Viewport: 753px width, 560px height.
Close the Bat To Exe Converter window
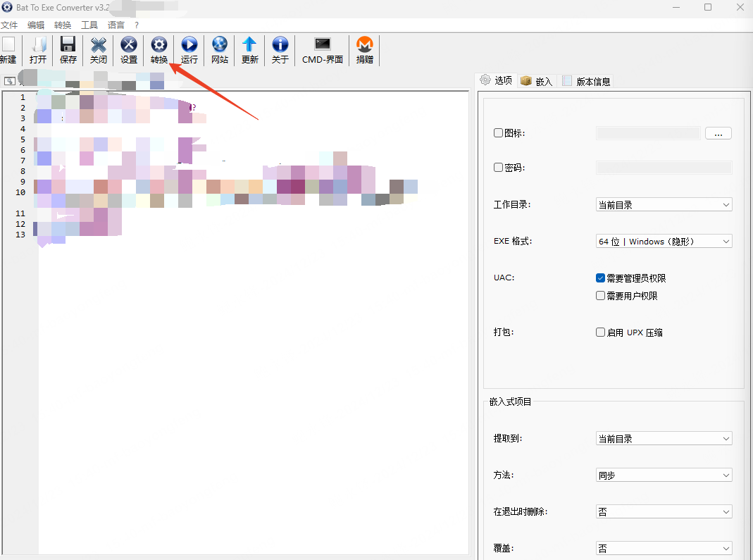(x=740, y=7)
